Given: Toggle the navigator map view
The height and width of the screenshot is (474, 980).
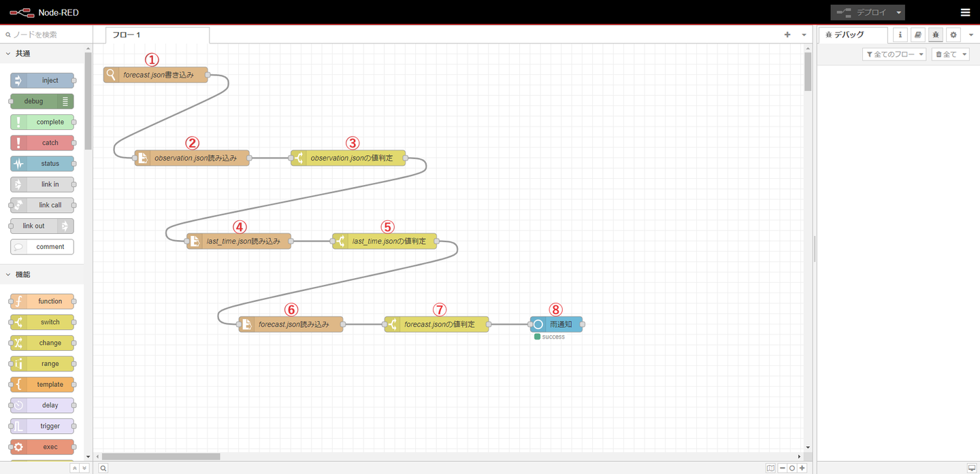Looking at the screenshot, I should click(x=770, y=468).
